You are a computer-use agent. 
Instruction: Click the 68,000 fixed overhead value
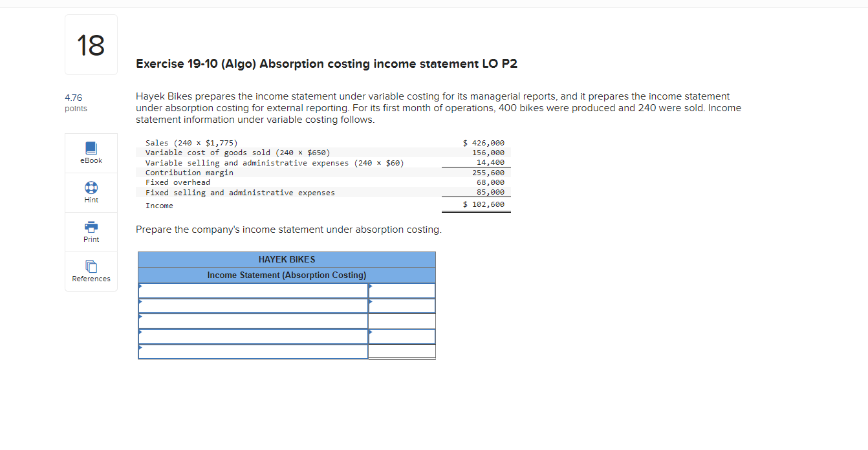click(490, 182)
